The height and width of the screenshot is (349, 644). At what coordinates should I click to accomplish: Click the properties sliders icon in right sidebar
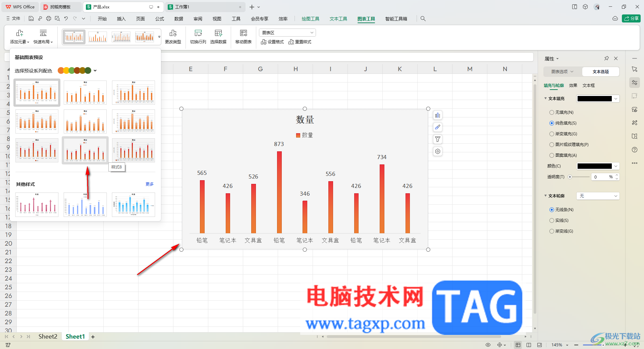coord(635,83)
